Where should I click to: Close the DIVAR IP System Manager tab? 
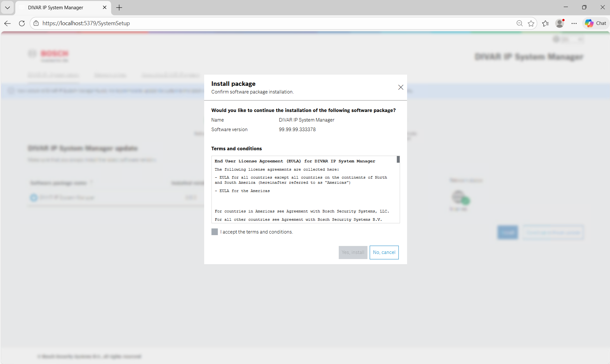pos(105,7)
